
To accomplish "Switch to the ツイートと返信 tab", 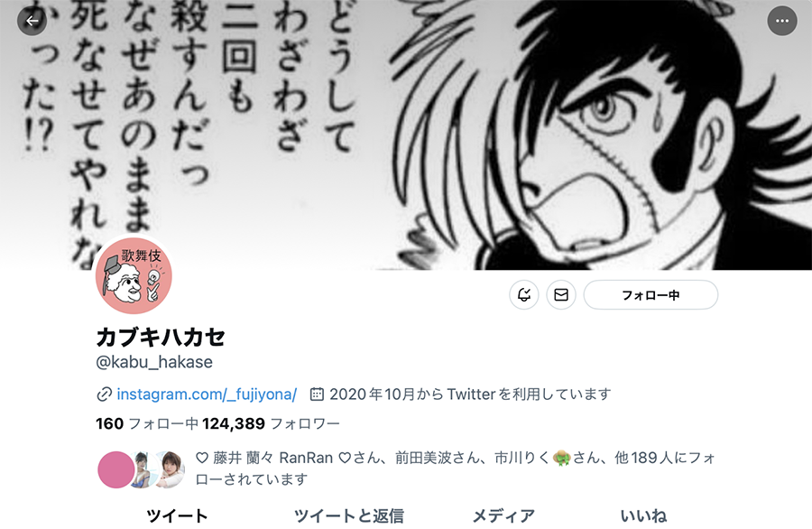I will 348,515.
